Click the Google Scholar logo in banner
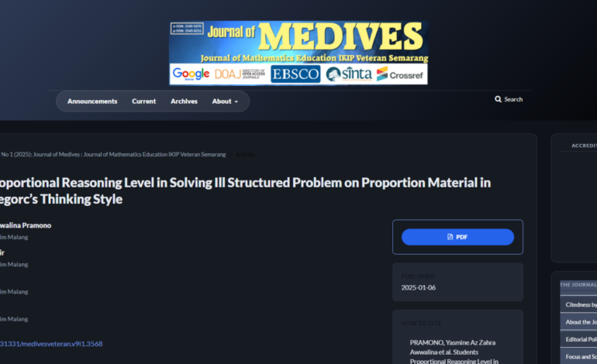597x364 pixels. coord(191,74)
